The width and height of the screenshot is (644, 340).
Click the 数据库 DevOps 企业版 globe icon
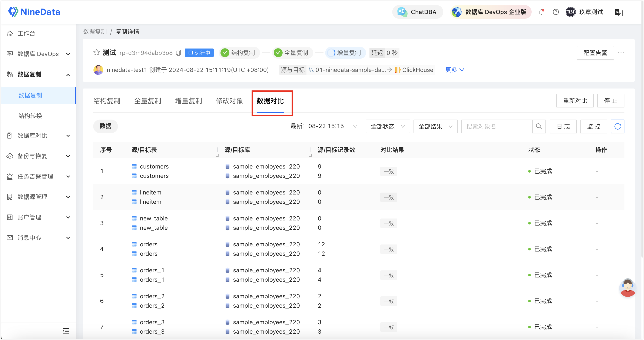[x=457, y=12]
